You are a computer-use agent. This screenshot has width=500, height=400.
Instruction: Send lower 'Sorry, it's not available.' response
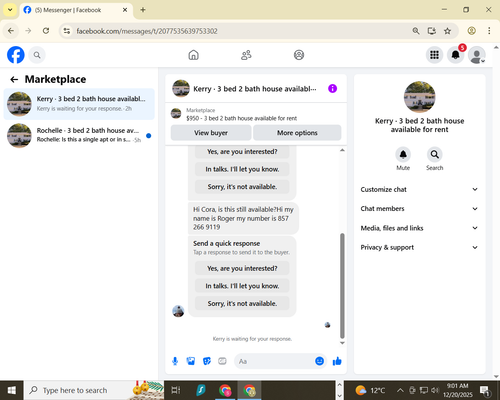242,304
